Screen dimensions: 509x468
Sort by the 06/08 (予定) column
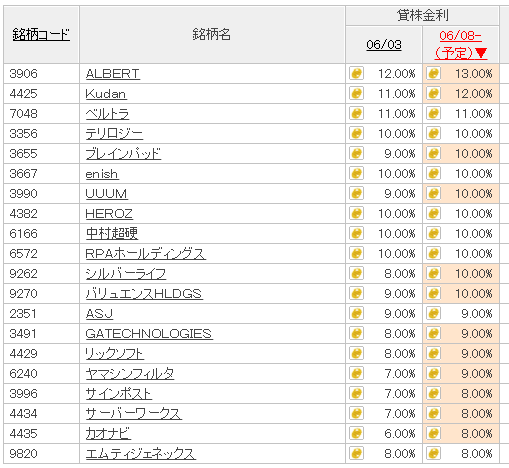click(461, 44)
